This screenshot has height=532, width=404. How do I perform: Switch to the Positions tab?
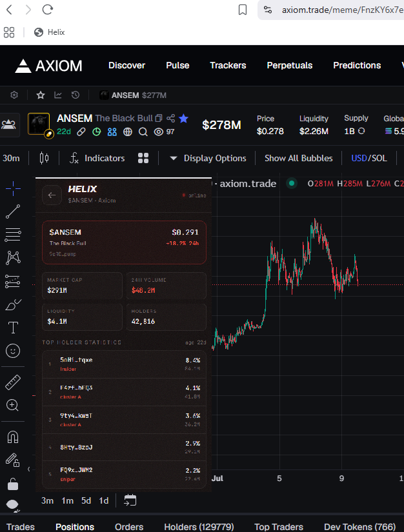pos(75,527)
